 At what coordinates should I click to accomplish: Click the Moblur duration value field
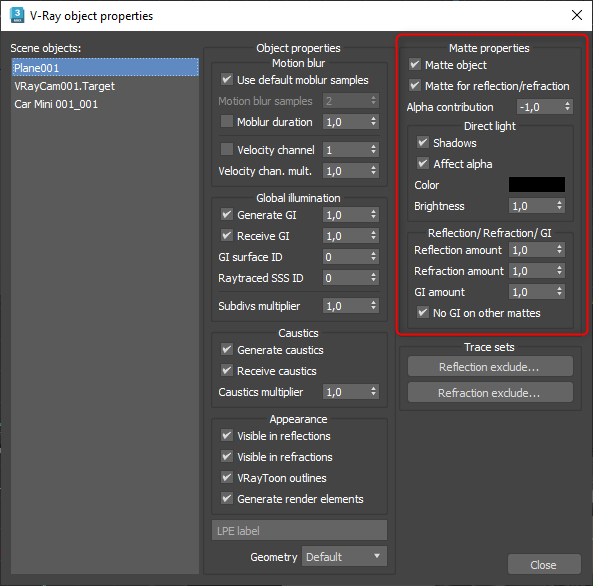pos(346,122)
